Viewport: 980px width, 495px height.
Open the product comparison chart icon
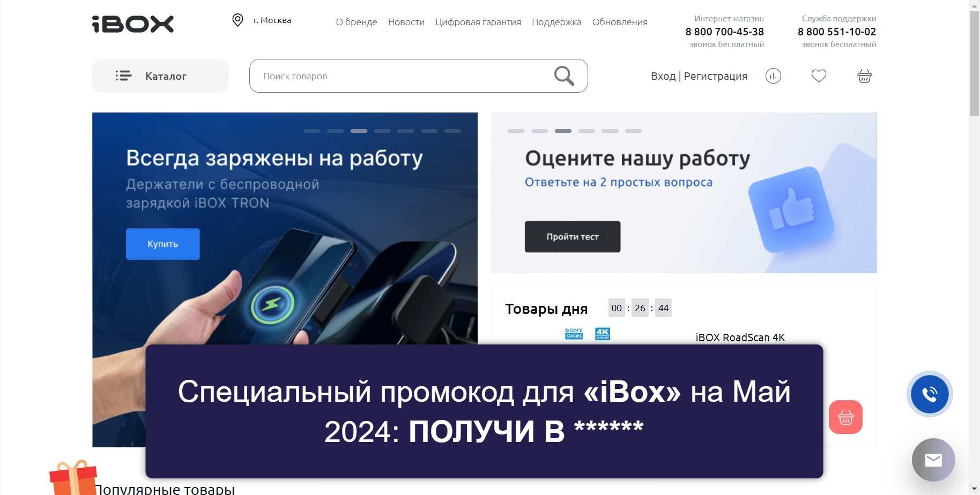773,76
